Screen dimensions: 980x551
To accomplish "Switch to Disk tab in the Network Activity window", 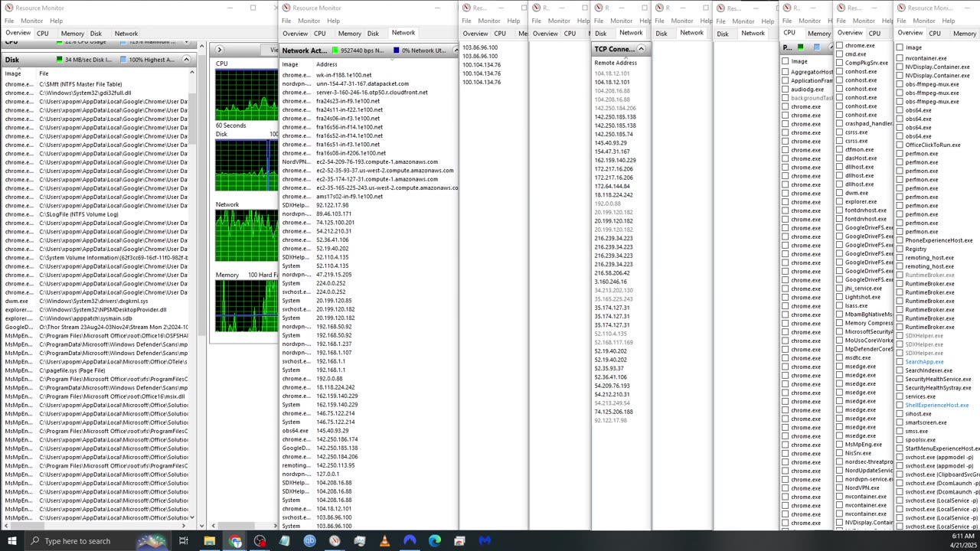I will tap(373, 34).
